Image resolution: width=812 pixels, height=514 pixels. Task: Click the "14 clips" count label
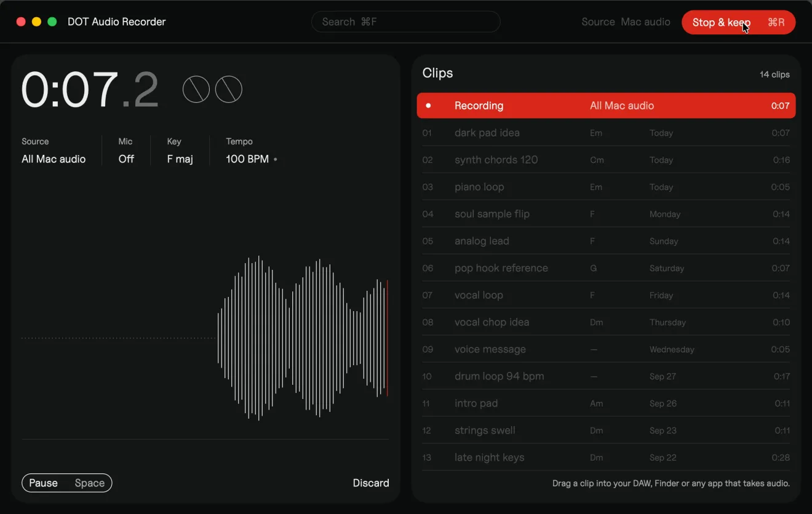pos(774,74)
